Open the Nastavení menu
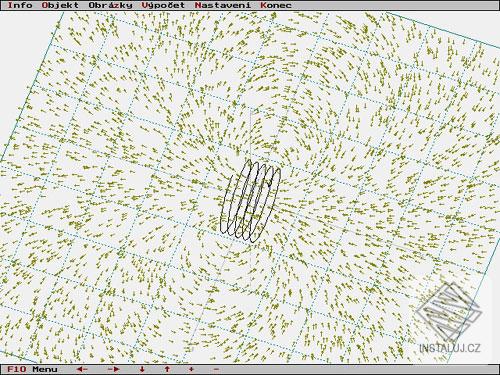The width and height of the screenshot is (500, 375). pos(223,5)
